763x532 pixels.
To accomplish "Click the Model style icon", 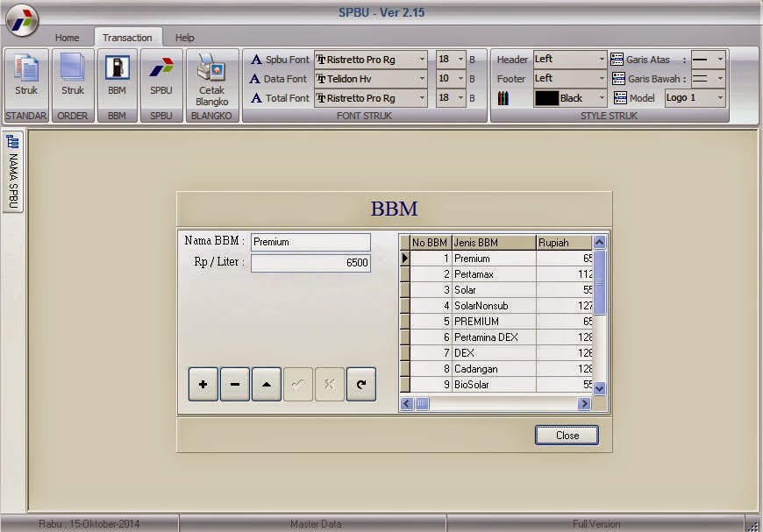I will [x=620, y=98].
